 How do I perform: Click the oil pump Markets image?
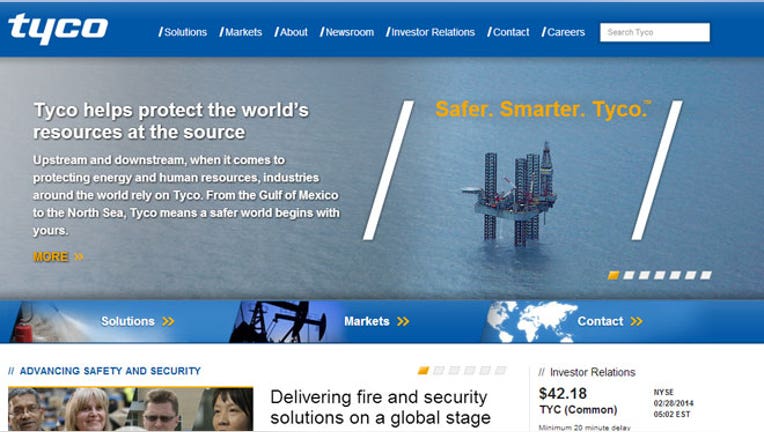click(x=278, y=322)
